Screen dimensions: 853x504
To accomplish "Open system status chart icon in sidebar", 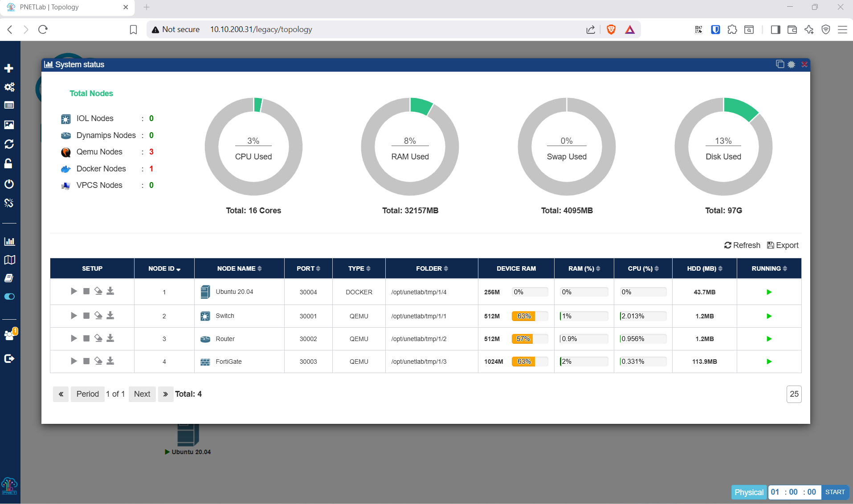I will click(x=9, y=241).
